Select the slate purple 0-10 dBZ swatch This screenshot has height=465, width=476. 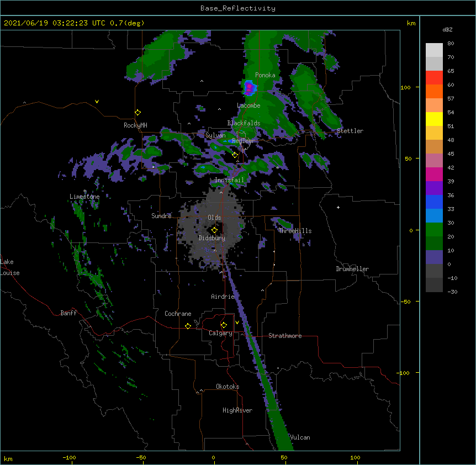(x=434, y=257)
